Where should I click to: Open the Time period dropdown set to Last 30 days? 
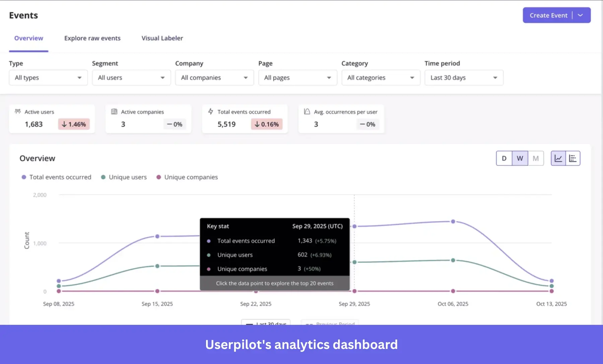pyautogui.click(x=464, y=78)
